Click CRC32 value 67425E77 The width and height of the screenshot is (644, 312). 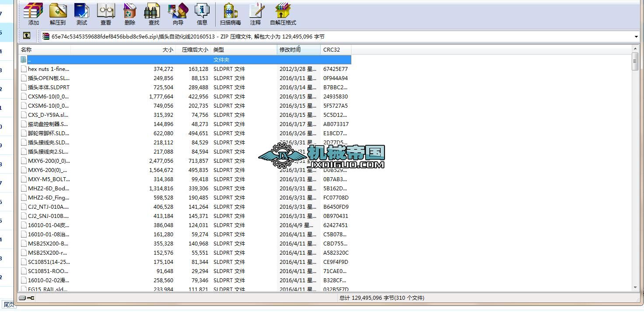point(336,69)
